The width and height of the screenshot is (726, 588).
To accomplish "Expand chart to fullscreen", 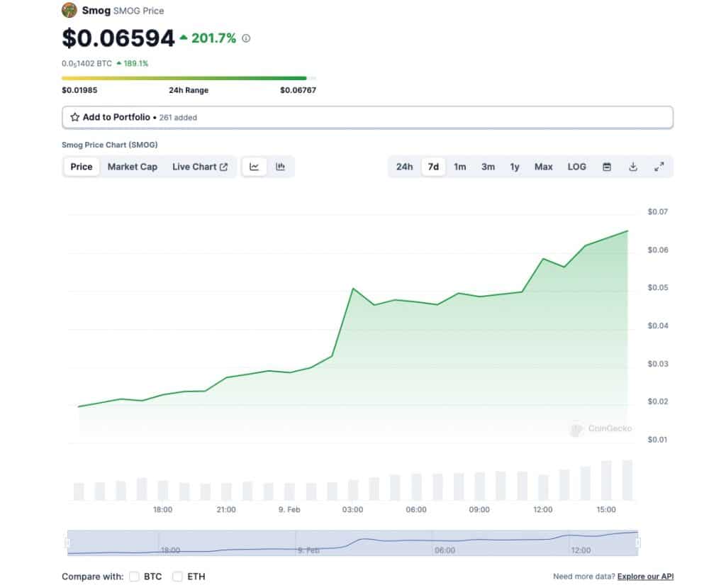I will (x=659, y=167).
